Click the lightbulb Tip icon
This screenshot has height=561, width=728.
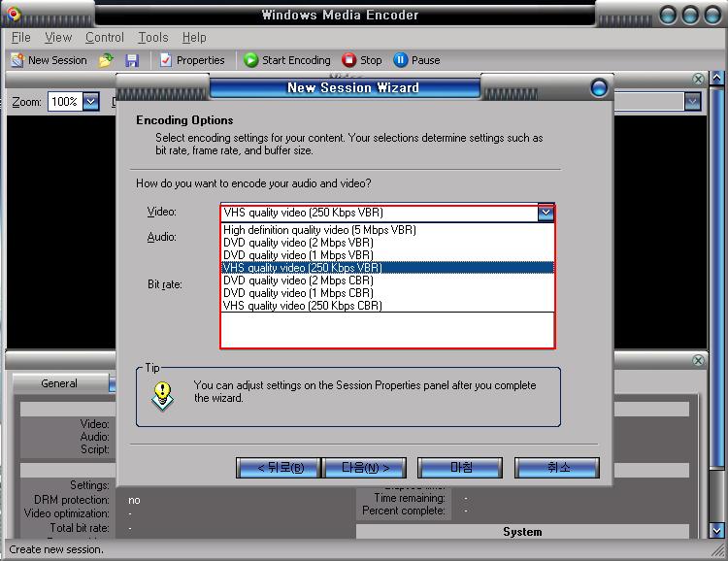[x=162, y=396]
